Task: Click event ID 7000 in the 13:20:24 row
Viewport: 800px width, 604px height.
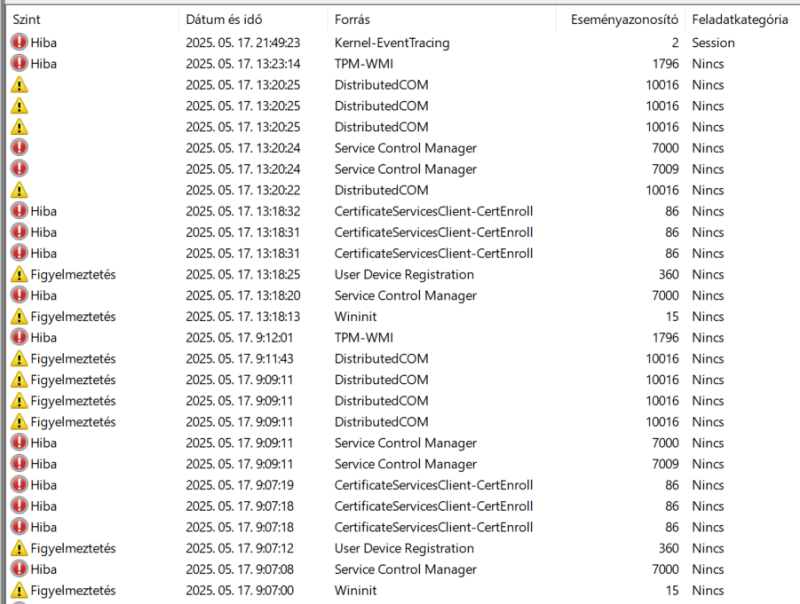Action: 665,148
